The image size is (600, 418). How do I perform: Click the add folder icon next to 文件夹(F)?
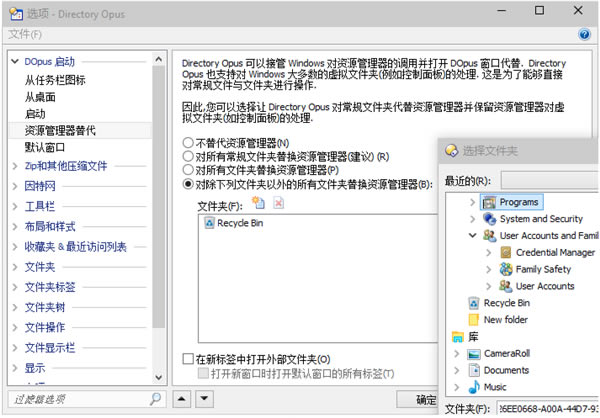pos(258,203)
